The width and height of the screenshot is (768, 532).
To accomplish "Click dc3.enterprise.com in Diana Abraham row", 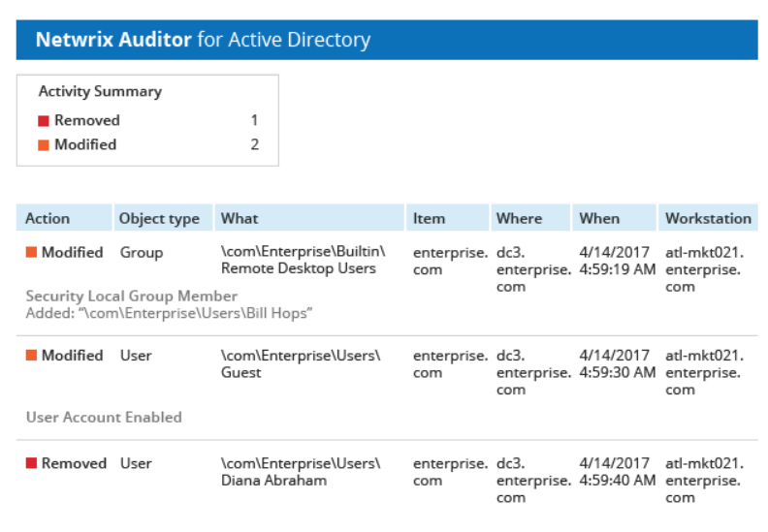I will 534,481.
